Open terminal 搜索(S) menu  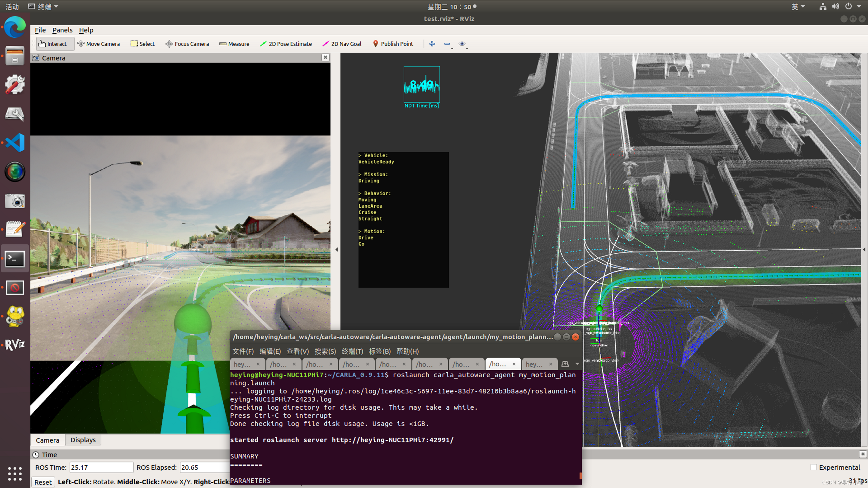(x=325, y=351)
